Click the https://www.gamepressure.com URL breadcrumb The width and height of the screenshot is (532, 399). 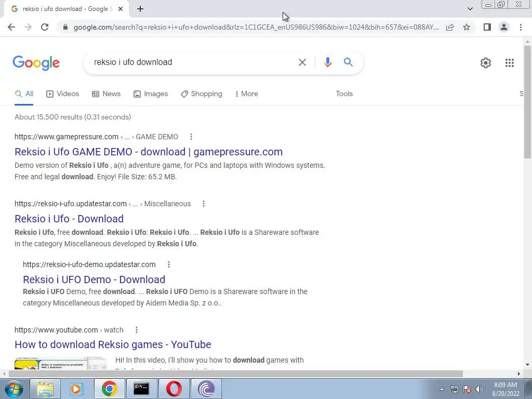(x=66, y=137)
